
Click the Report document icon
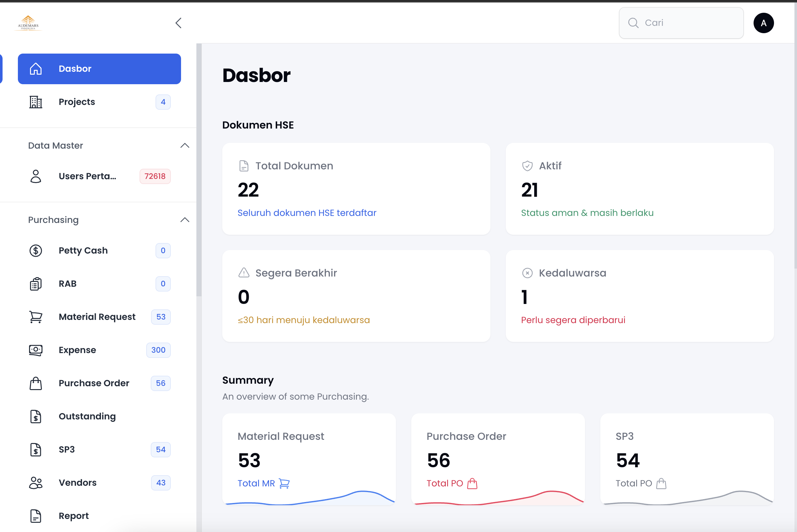pos(36,516)
